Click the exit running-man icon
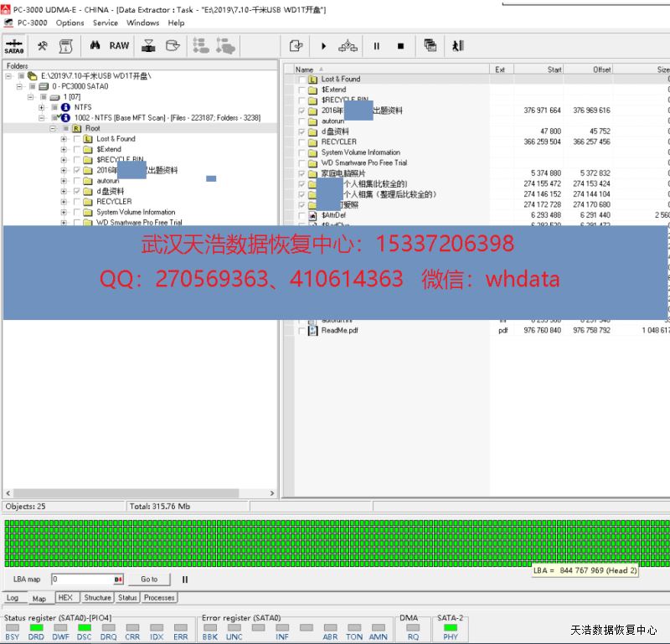Image resolution: width=670 pixels, height=644 pixels. click(x=457, y=46)
